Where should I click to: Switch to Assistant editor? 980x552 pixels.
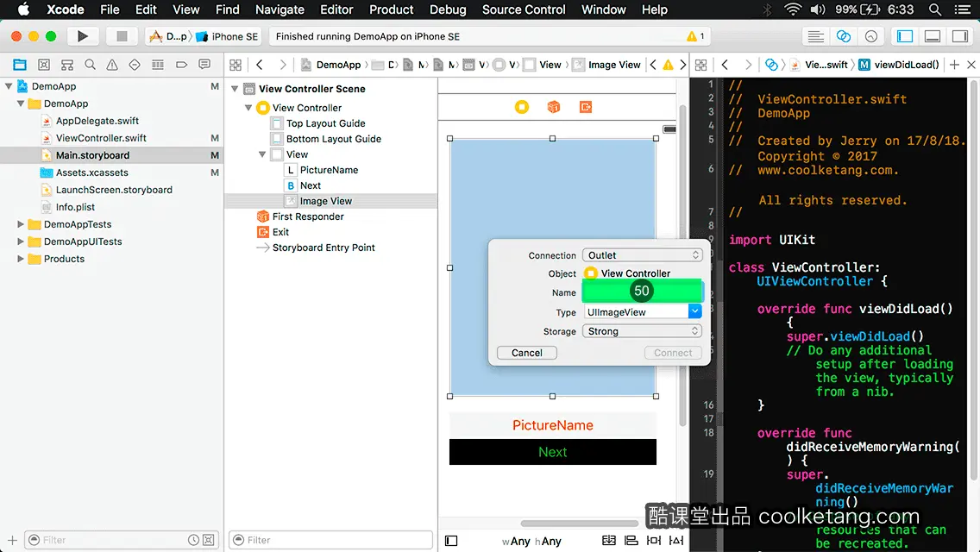click(x=843, y=36)
